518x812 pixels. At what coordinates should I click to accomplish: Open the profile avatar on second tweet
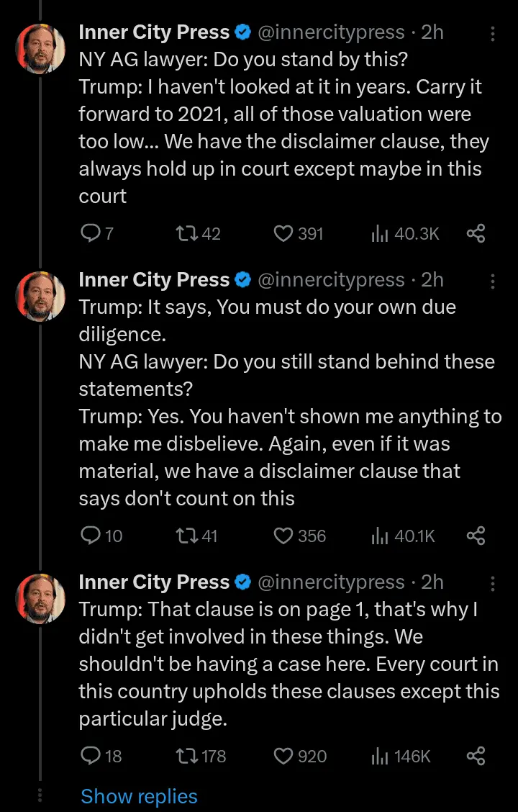point(40,296)
